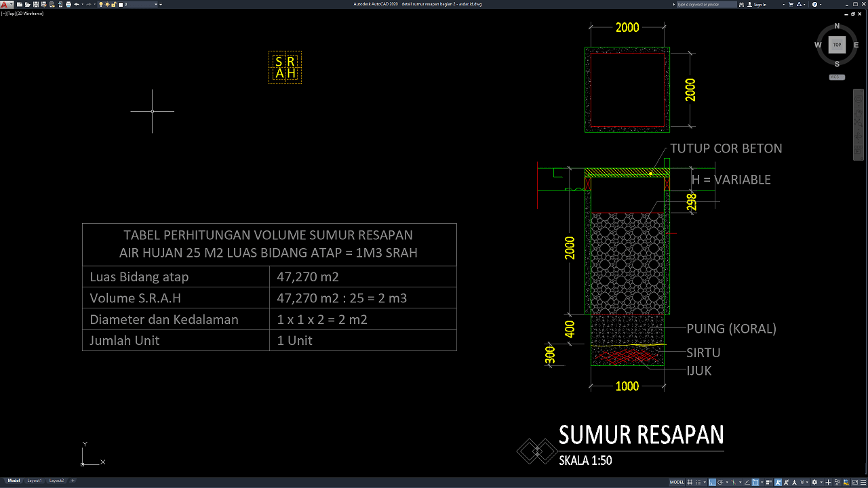868x488 pixels.
Task: Click the MODEL space button in status bar
Action: pyautogui.click(x=677, y=482)
